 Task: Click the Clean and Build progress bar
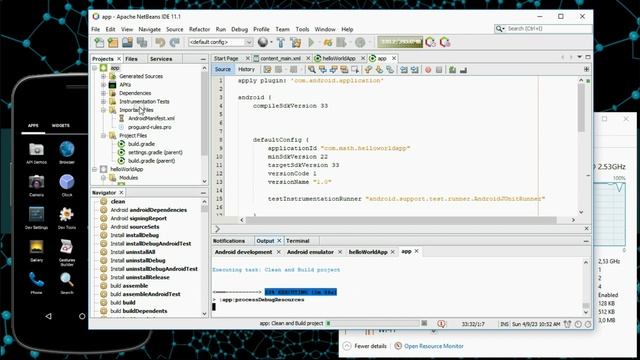tap(372, 323)
